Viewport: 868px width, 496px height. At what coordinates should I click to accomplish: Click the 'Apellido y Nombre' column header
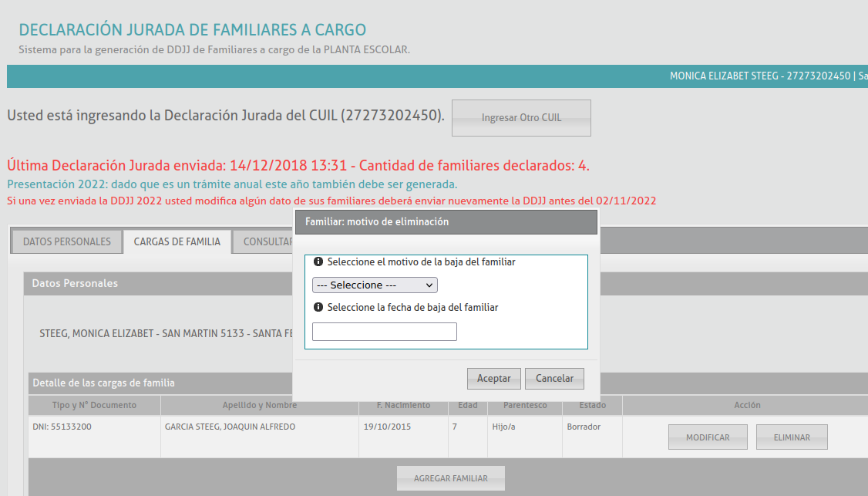coord(260,405)
